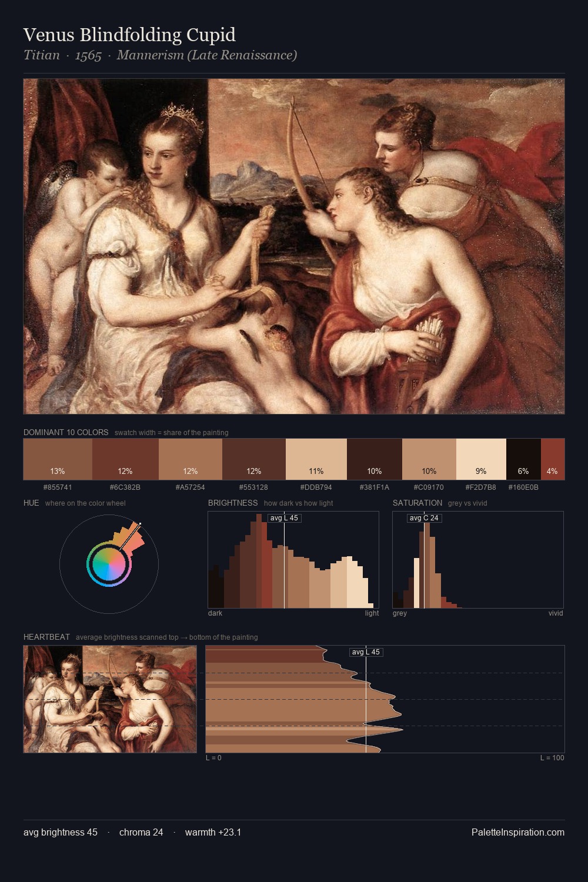Click 'how dark vs how light' caption
The width and height of the screenshot is (588, 882).
click(x=299, y=503)
